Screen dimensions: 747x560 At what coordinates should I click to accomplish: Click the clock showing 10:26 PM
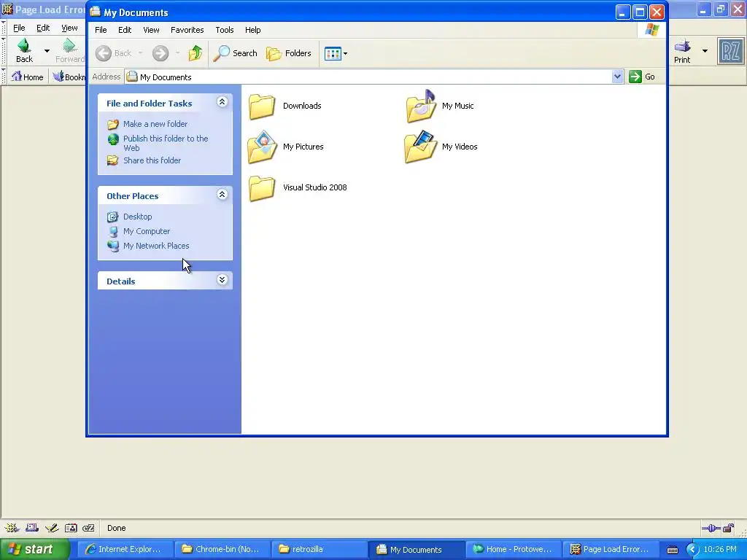pyautogui.click(x=720, y=550)
